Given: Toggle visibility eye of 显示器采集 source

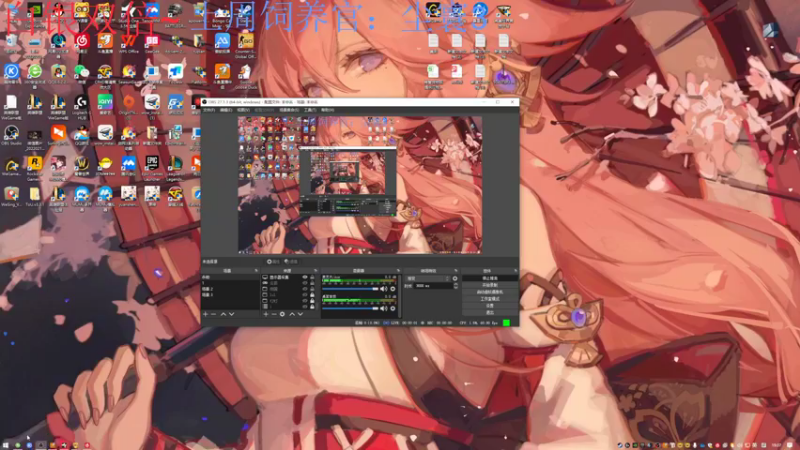Looking at the screenshot, I should [305, 277].
